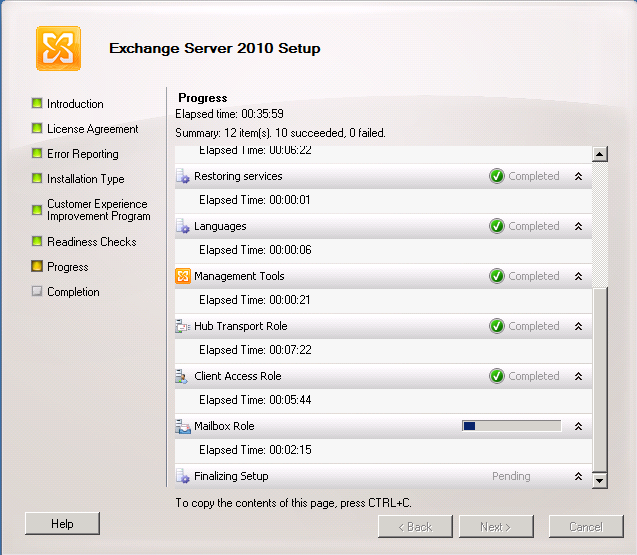Image resolution: width=637 pixels, height=555 pixels.
Task: Click the Restoring services green checkmark
Action: (496, 176)
